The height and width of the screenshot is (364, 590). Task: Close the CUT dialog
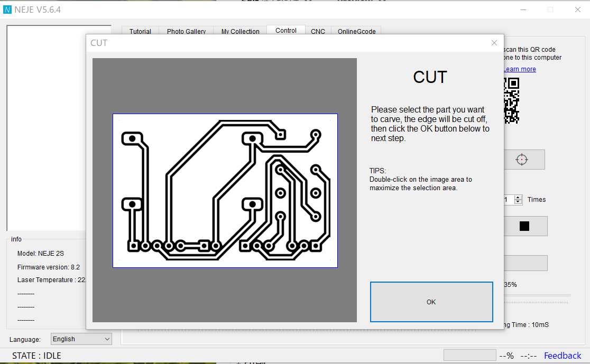(x=494, y=43)
